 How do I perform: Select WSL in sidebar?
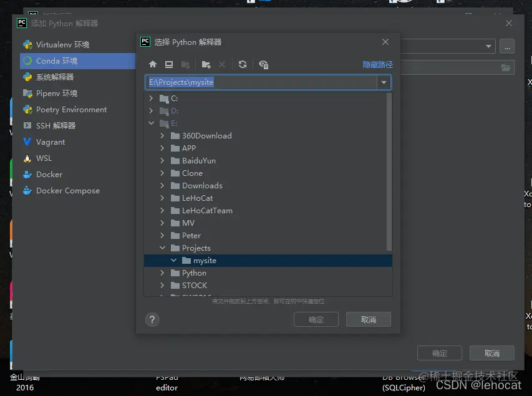(x=78, y=158)
